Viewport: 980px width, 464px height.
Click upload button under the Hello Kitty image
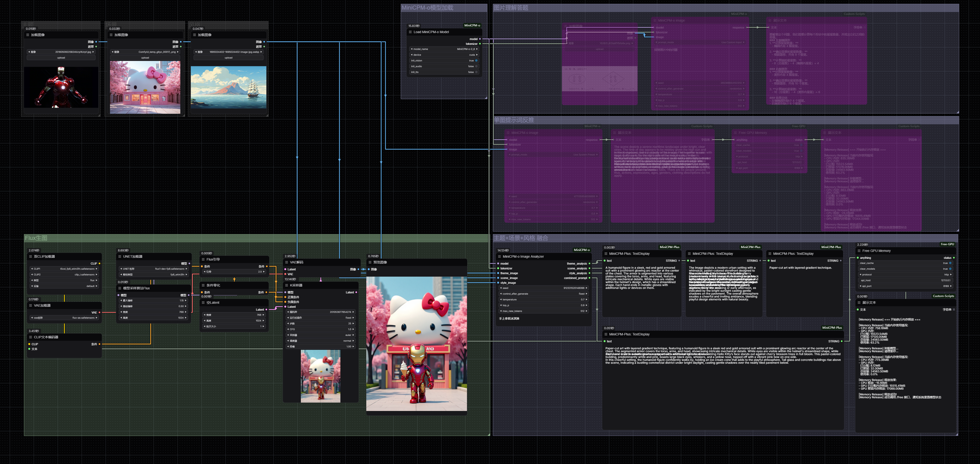[145, 58]
